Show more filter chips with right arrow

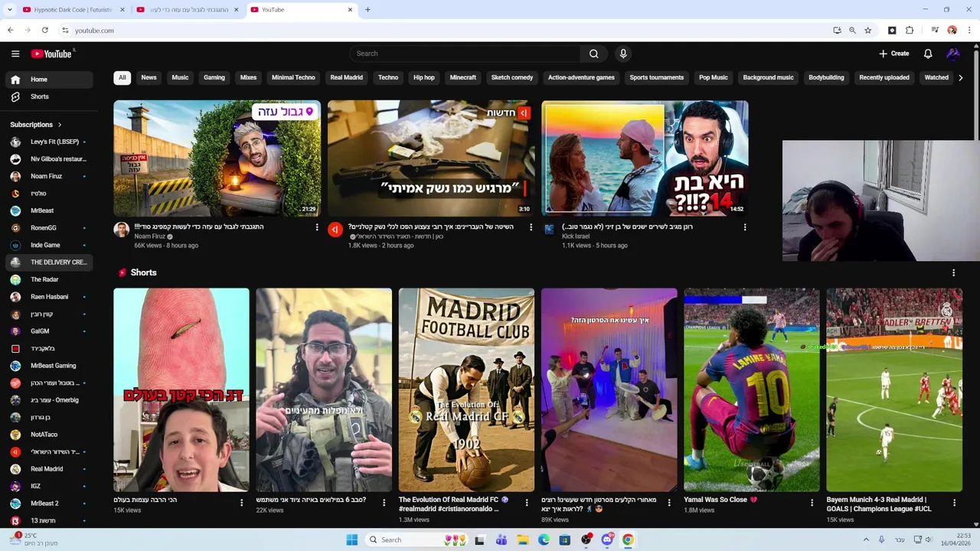click(961, 77)
